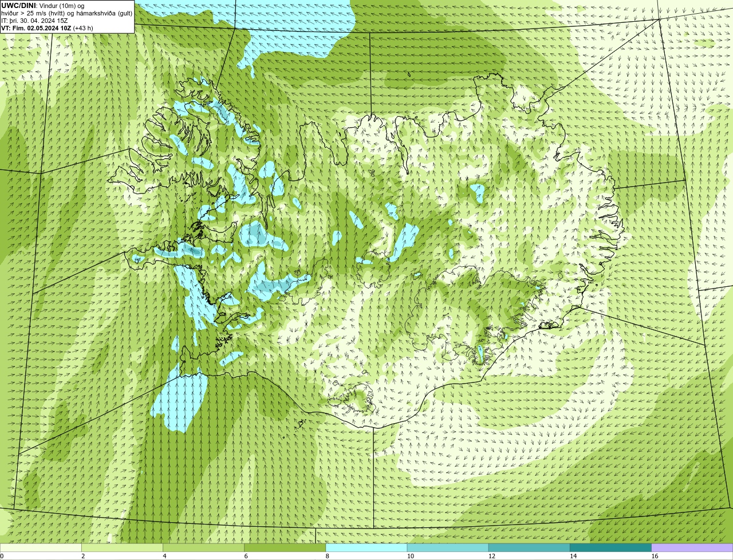Click the "VT: Fim. 02.05.2024 10Z (+43 h)" line
The height and width of the screenshot is (560, 733).
[x=47, y=28]
